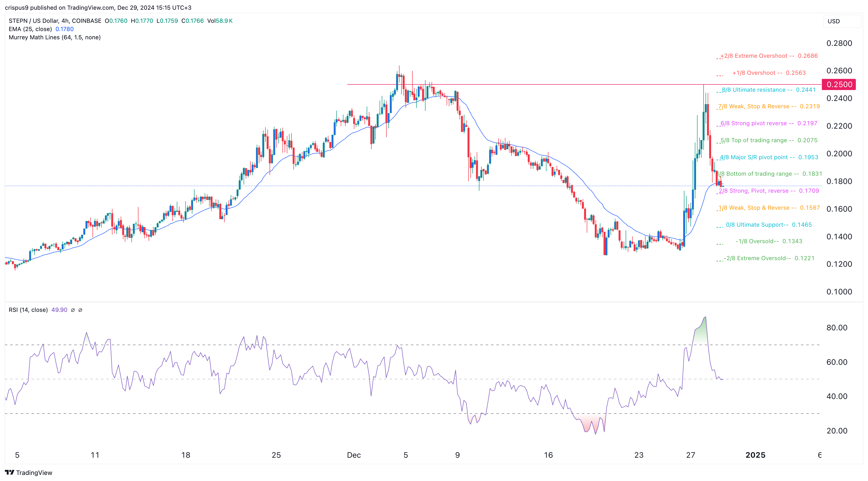Viewport: 868px width, 481px height.
Task: Click the RSI 40.00 axis label
Action: (x=837, y=396)
